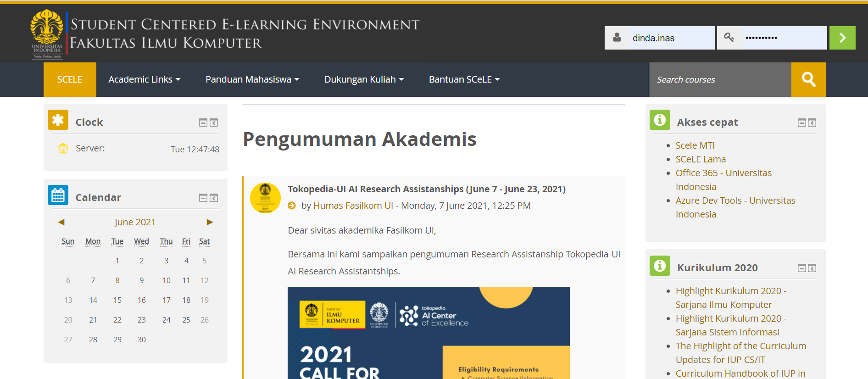Screen dimensions: 868x379
Task: Go to previous month in calendar
Action: (x=61, y=222)
